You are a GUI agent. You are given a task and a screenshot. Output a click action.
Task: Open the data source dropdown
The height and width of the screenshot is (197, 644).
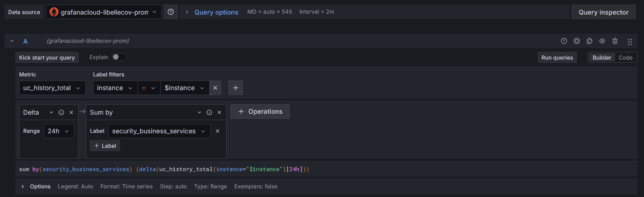104,12
